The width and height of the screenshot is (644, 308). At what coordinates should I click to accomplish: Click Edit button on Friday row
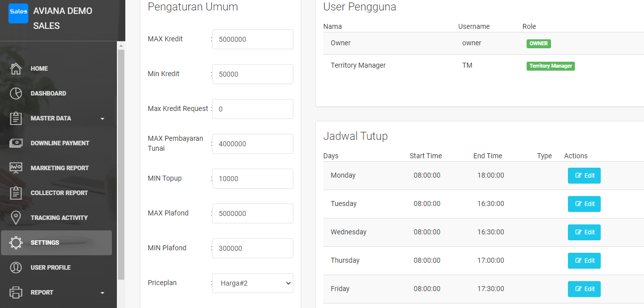tap(584, 289)
